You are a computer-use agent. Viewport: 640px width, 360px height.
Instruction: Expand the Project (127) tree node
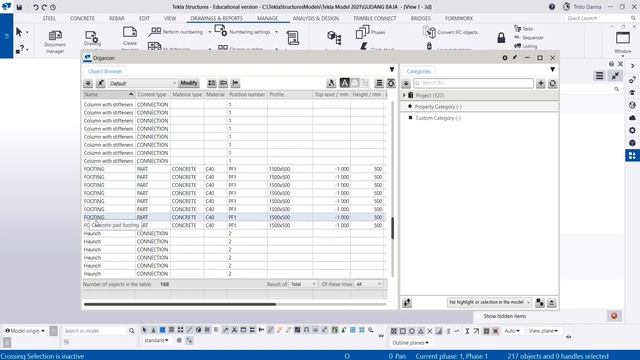pyautogui.click(x=404, y=95)
